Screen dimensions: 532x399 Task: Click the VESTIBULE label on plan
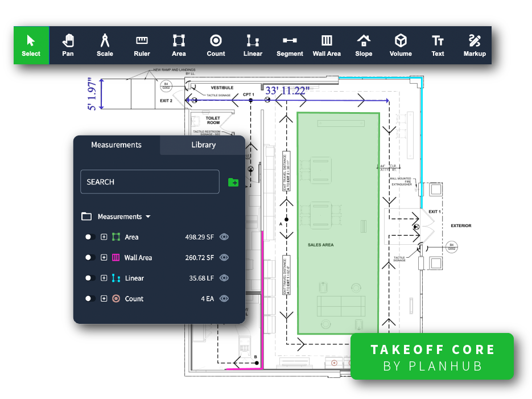222,88
